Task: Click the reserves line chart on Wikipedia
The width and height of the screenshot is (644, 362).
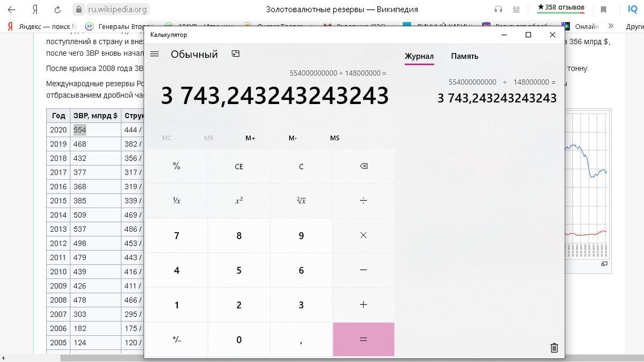Action: click(x=586, y=183)
